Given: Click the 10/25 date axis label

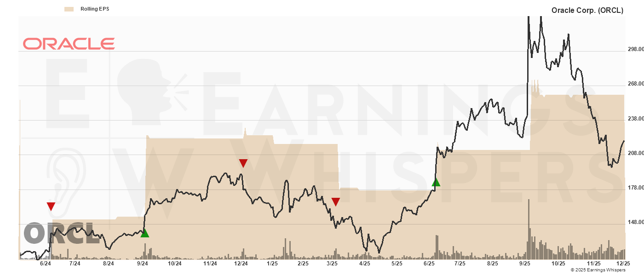Looking at the screenshot, I should pos(558,264).
